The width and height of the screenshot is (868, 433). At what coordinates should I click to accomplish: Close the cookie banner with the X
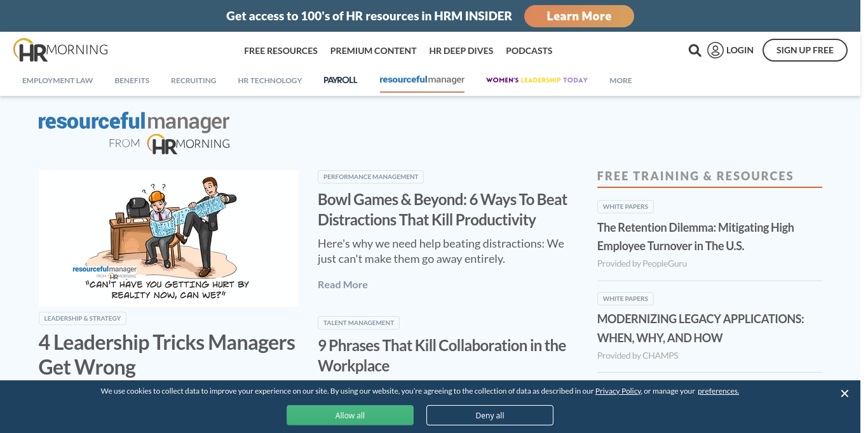coord(844,394)
